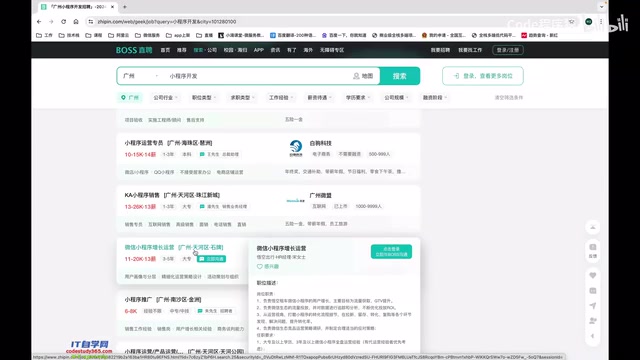Viewport: 640px width, 360px height.
Task: Toggle the 感兴趣 heart in the job popup
Action: coord(268,267)
